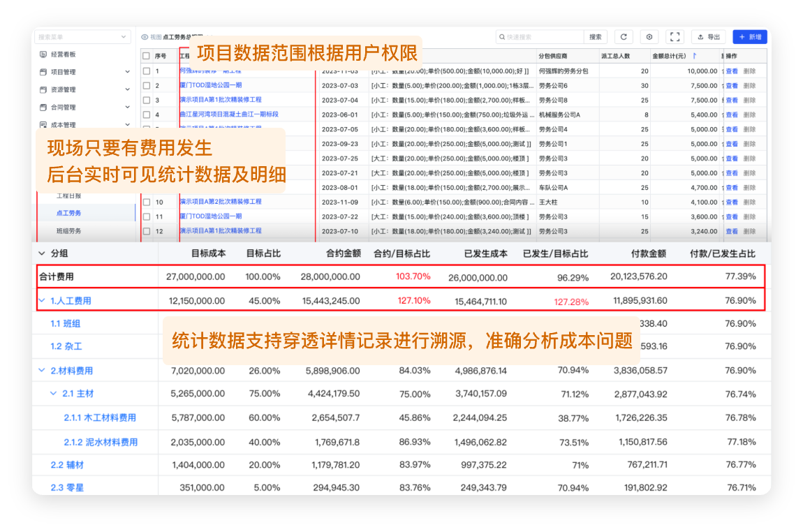Click the 导出 export button
Screen dimensions: 803x532
[x=709, y=37]
